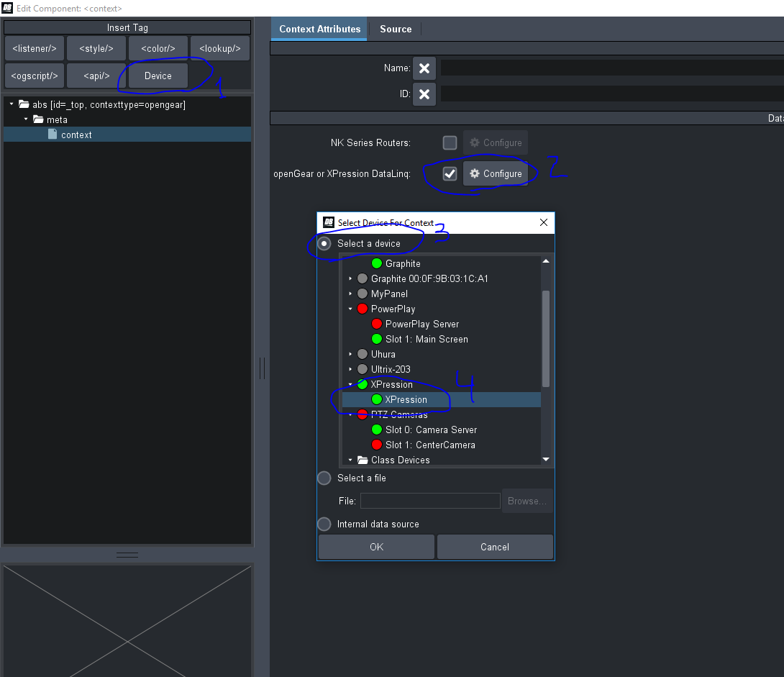This screenshot has width=784, height=677.
Task: Click the clear X icon beside ID
Action: (x=424, y=94)
